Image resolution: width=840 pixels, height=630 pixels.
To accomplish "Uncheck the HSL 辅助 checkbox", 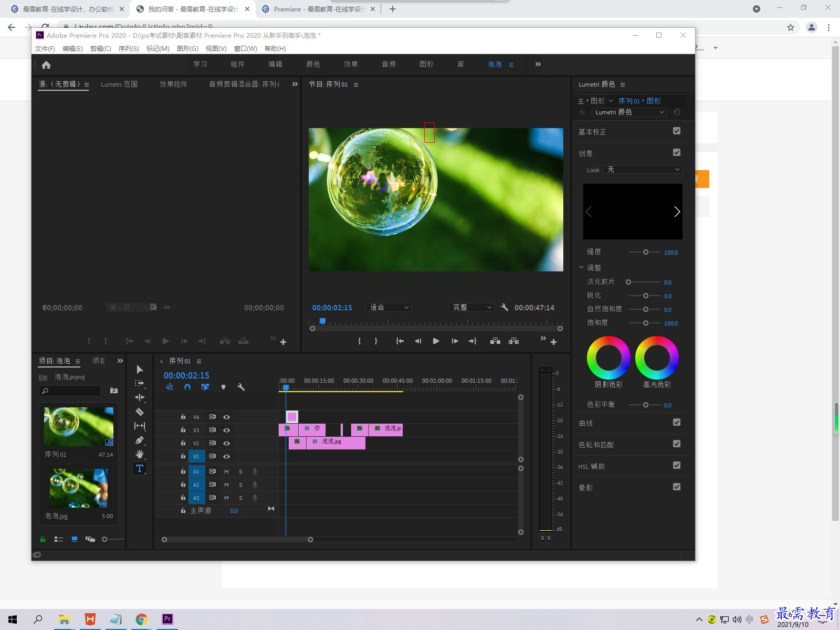I will point(677,465).
